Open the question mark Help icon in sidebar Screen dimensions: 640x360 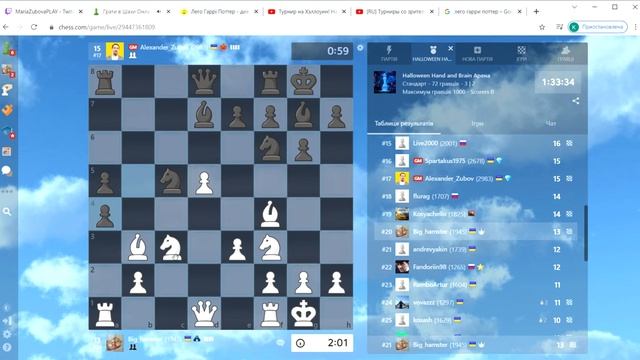pos(7,347)
